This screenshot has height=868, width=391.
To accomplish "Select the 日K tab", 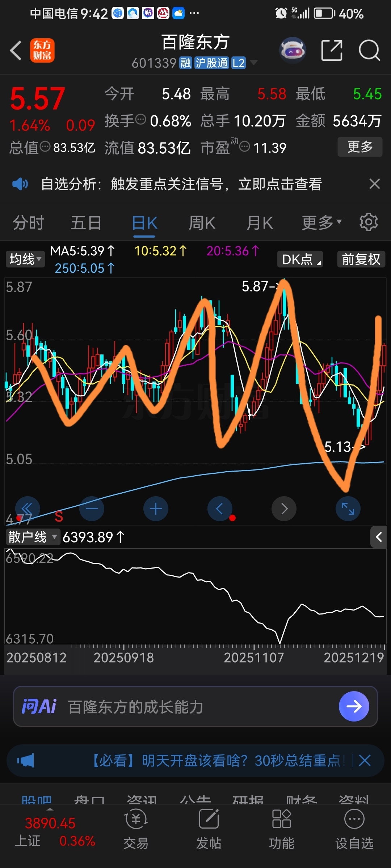I will [x=144, y=223].
